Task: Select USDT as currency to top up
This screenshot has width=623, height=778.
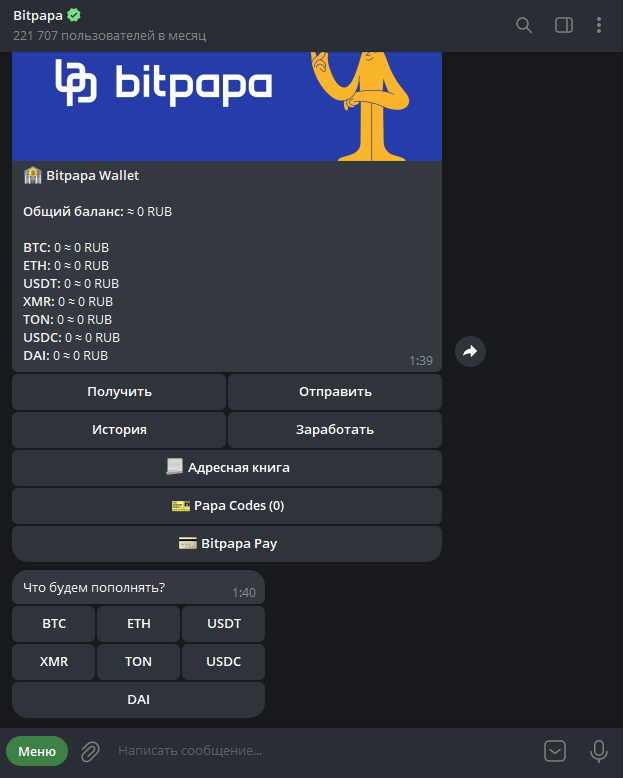Action: click(224, 624)
